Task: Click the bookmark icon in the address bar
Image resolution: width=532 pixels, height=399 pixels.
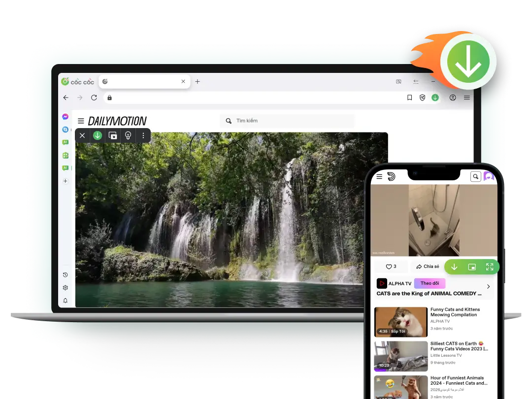Action: 409,98
